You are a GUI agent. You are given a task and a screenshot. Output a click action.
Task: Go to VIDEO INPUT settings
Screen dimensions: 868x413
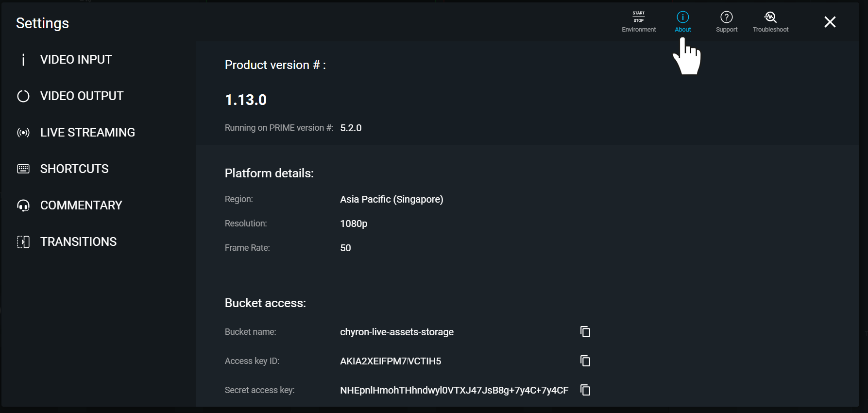pos(76,60)
